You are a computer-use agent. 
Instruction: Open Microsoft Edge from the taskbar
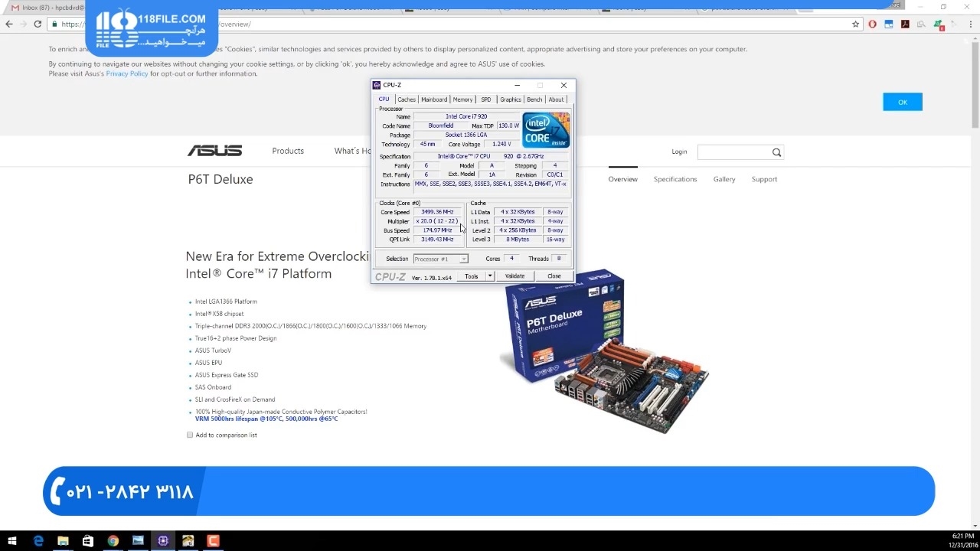coord(38,541)
